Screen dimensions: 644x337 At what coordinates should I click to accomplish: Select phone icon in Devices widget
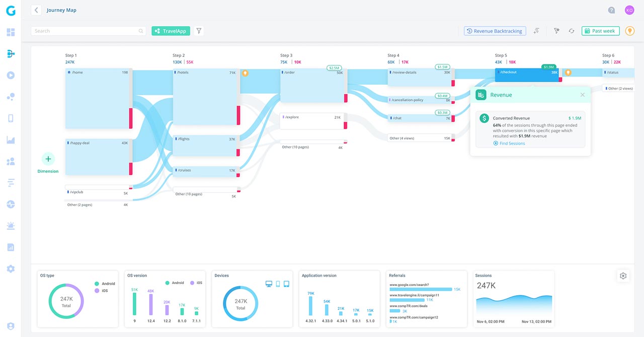pyautogui.click(x=278, y=284)
